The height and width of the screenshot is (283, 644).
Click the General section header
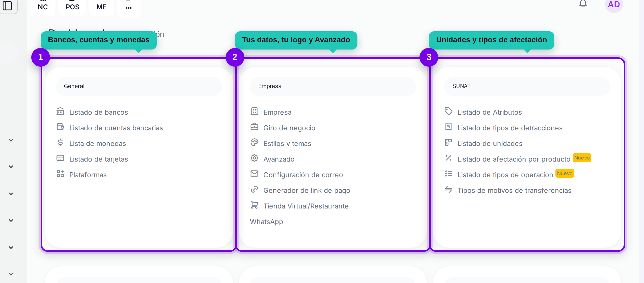[139, 86]
